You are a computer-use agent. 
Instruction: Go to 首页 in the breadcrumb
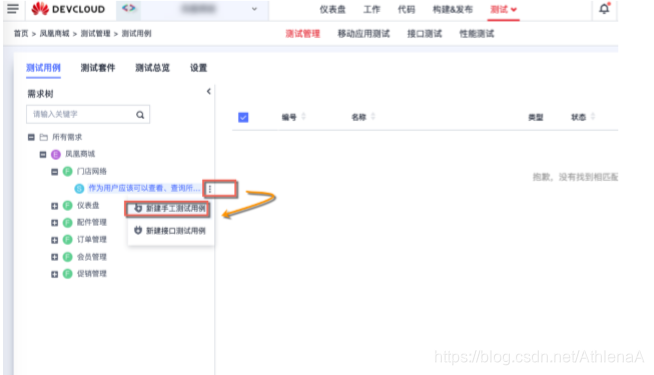click(21, 33)
